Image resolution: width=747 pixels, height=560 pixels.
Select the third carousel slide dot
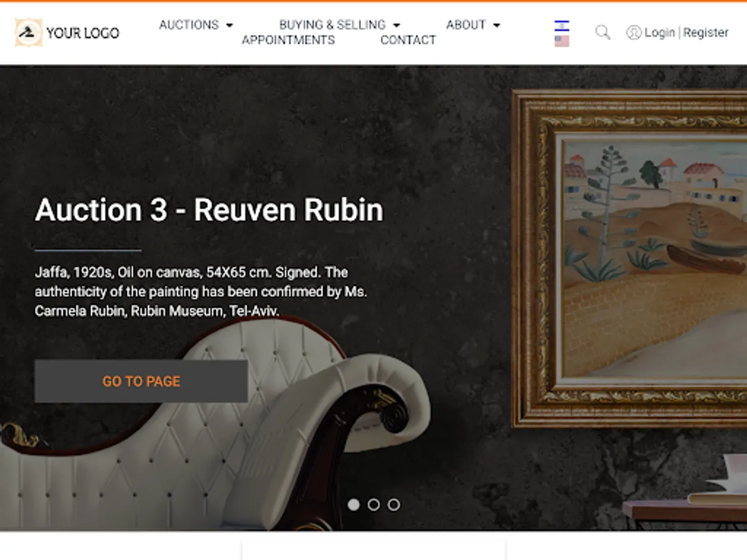pos(393,505)
